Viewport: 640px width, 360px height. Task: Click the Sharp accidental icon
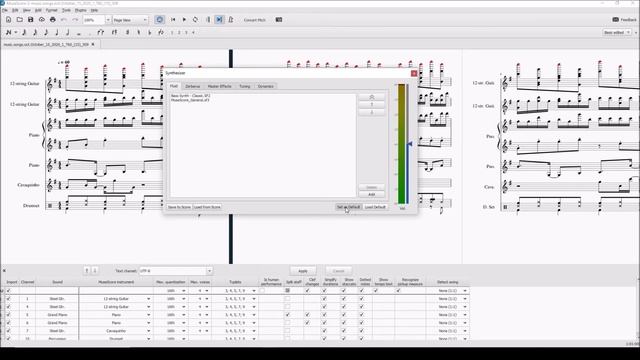127,32
